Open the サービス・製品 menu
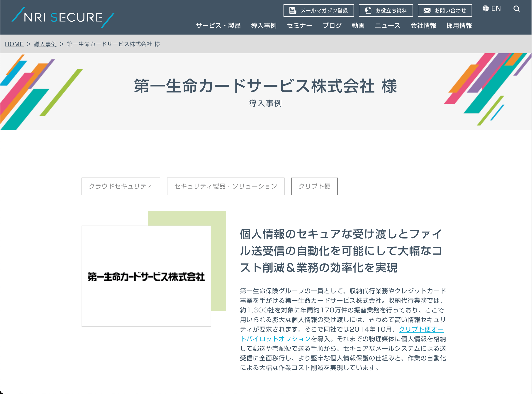532x394 pixels. tap(218, 26)
